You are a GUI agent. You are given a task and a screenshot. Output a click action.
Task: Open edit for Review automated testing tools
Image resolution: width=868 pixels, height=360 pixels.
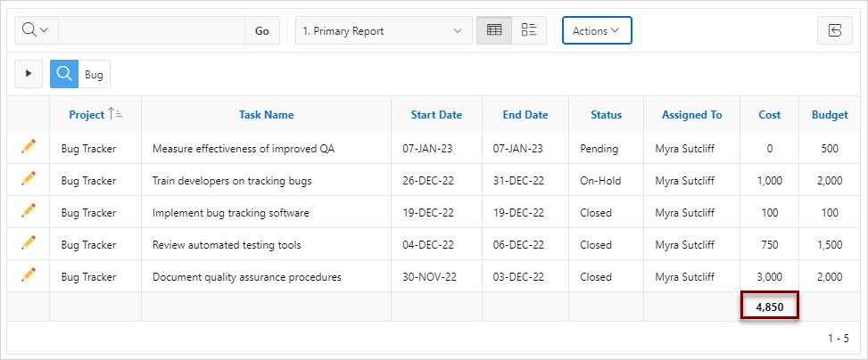pos(29,244)
